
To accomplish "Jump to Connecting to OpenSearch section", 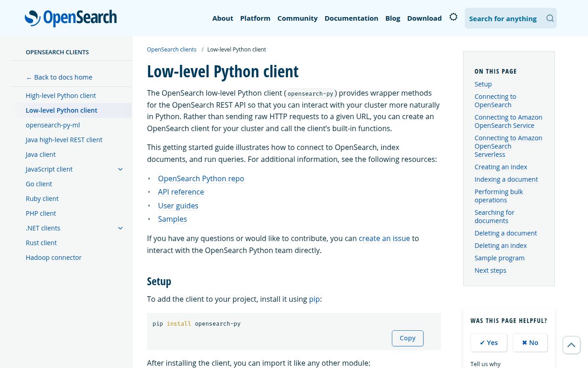I will (495, 101).
